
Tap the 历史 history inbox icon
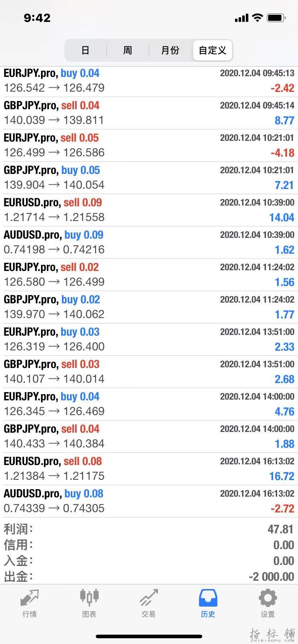(x=208, y=598)
